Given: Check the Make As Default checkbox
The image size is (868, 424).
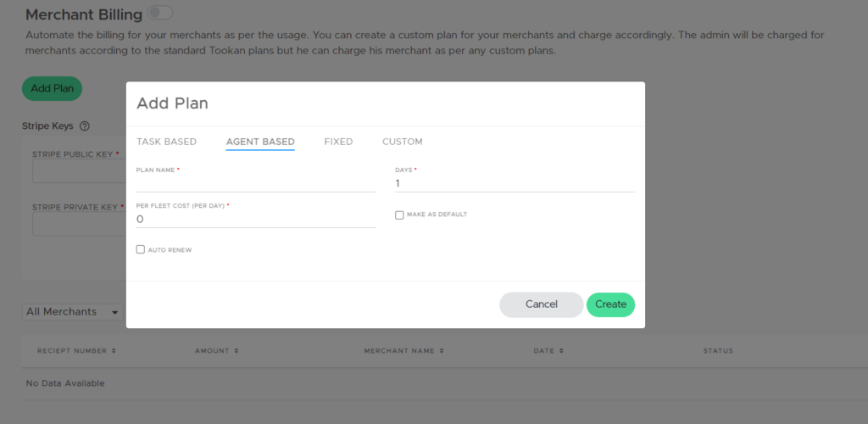Looking at the screenshot, I should (399, 215).
